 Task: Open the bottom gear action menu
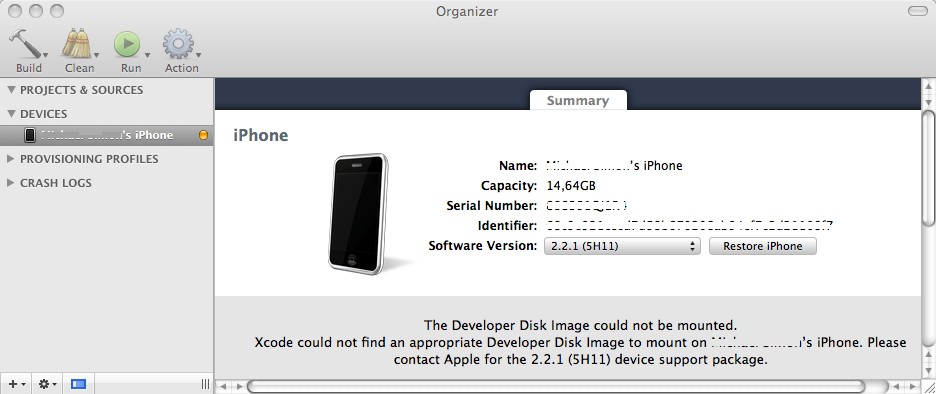click(47, 384)
